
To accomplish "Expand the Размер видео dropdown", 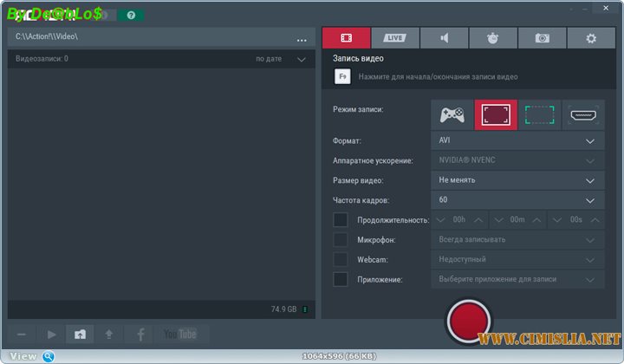I will [517, 180].
